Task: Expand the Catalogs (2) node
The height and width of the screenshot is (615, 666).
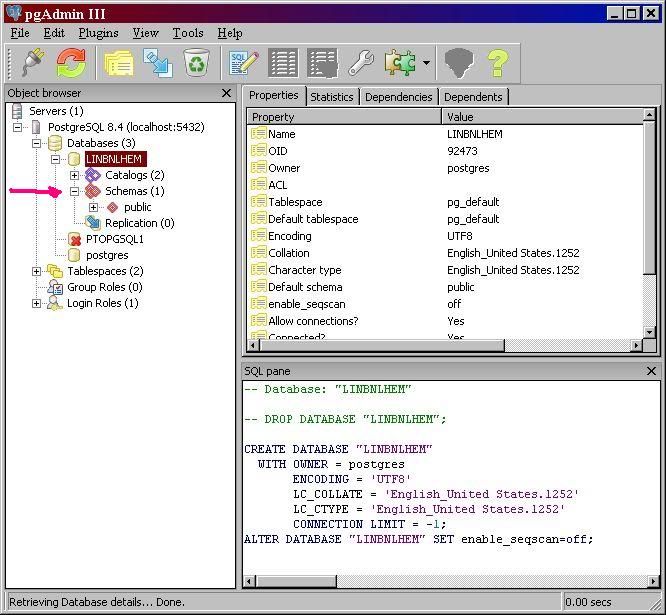Action: click(74, 175)
